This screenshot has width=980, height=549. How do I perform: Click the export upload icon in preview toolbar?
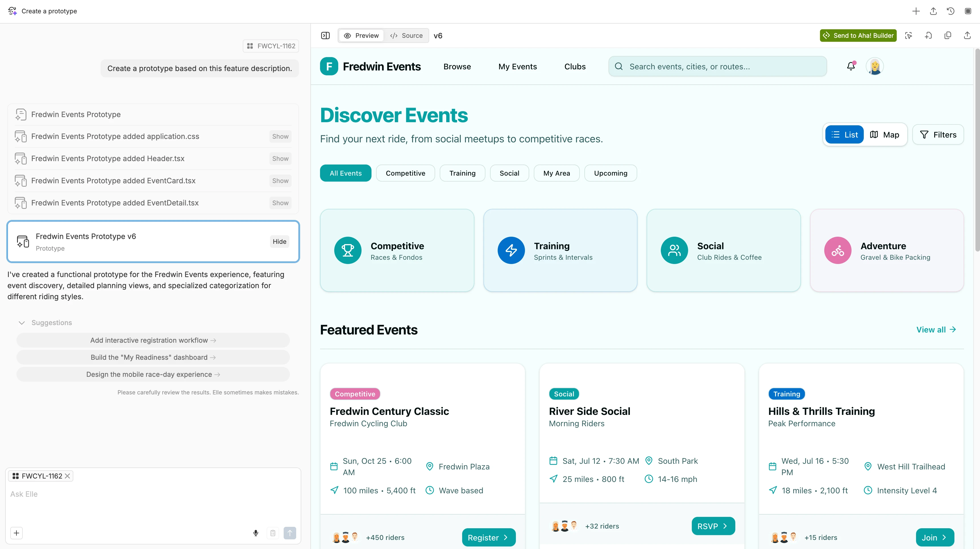[x=967, y=36]
